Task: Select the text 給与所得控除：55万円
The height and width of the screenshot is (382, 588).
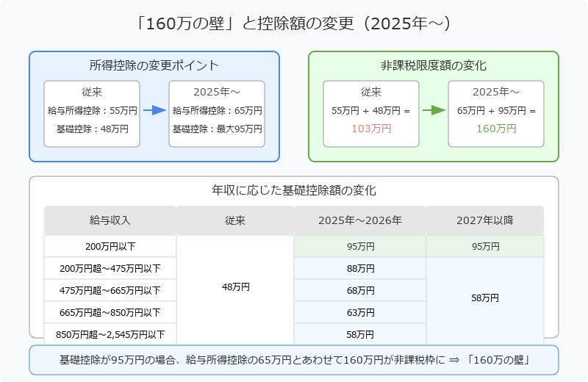Action: pyautogui.click(x=93, y=111)
